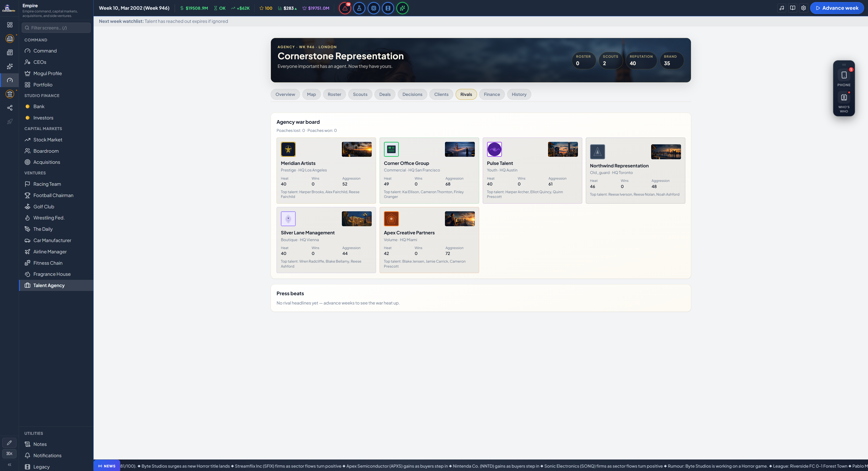Click the rocket icon in left rail
This screenshot has width=868, height=471.
10,122
